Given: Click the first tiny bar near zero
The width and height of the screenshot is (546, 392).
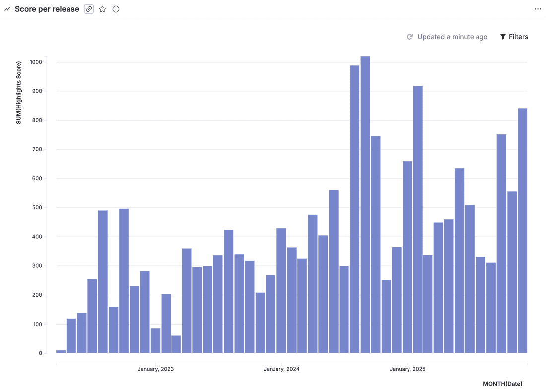Looking at the screenshot, I should [61, 351].
